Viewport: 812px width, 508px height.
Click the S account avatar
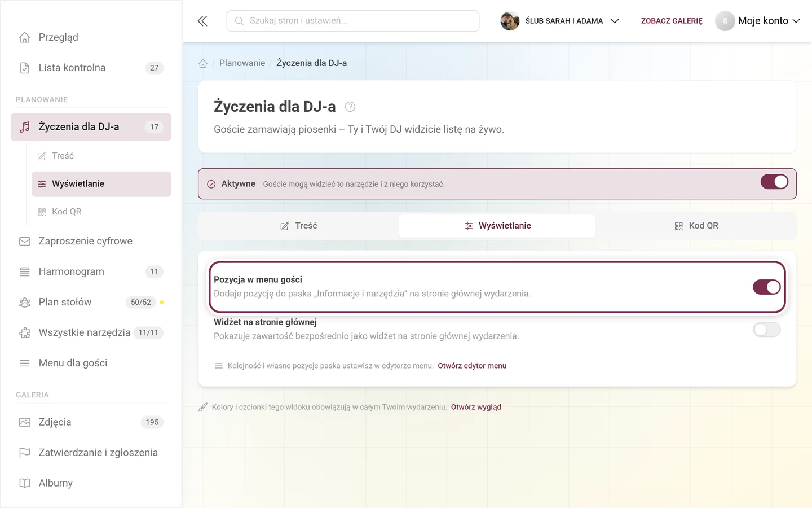pyautogui.click(x=725, y=21)
